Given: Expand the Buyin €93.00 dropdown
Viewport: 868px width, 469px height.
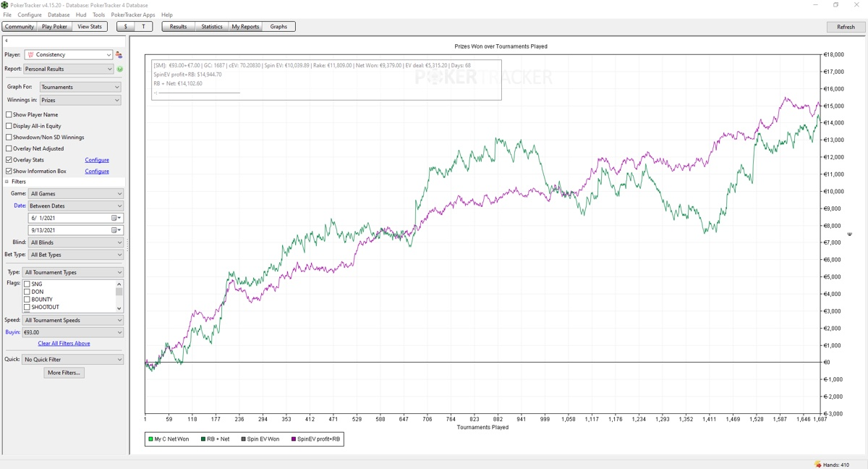Looking at the screenshot, I should tap(72, 332).
